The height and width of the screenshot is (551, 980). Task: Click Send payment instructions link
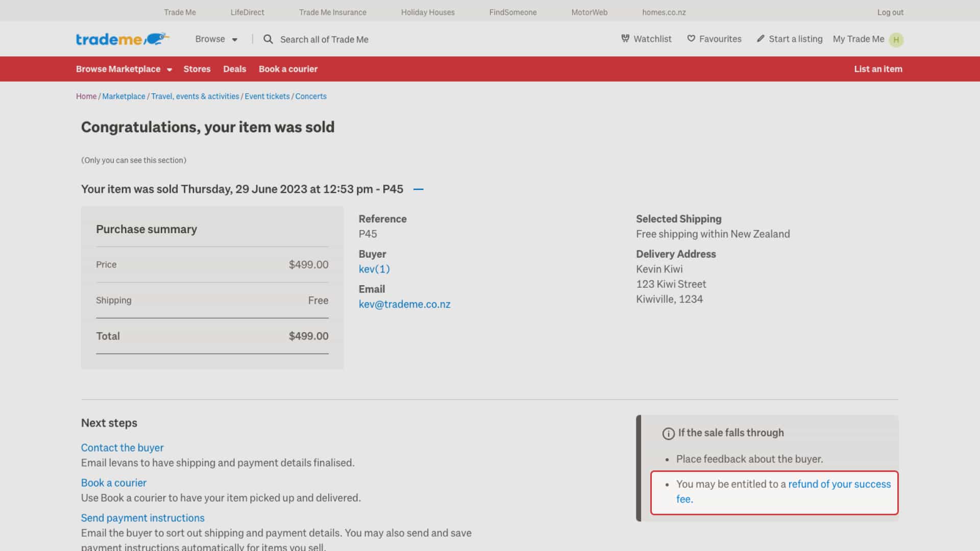[x=142, y=518]
